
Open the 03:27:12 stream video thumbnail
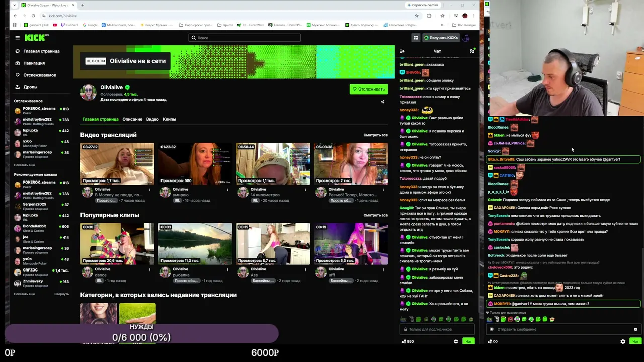117,164
